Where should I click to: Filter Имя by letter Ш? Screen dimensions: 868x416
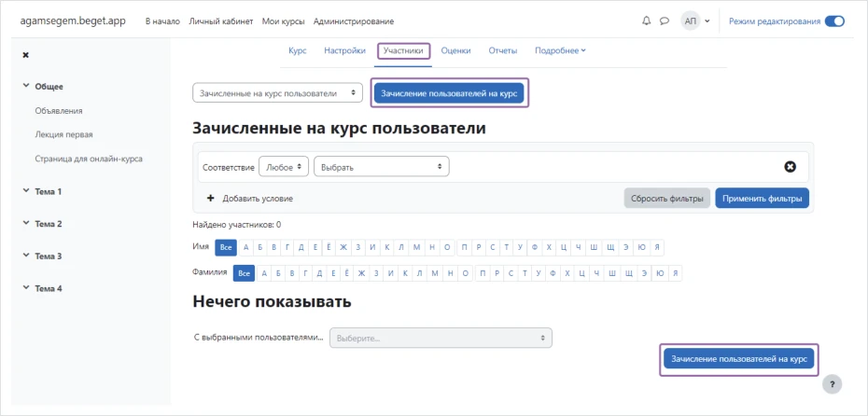click(594, 248)
